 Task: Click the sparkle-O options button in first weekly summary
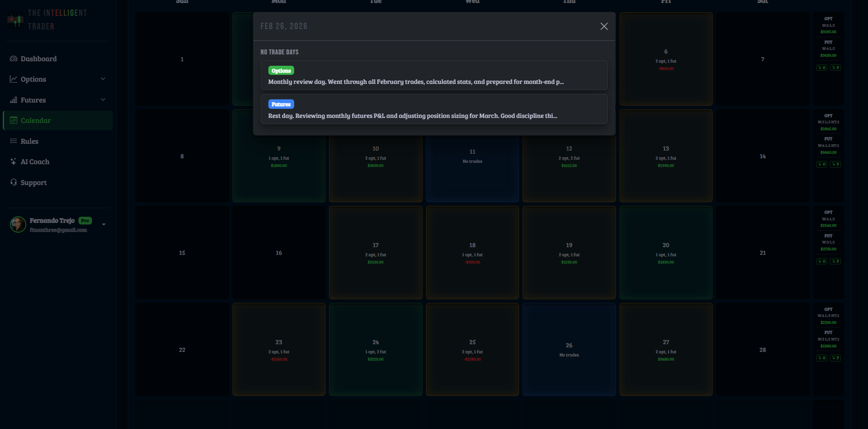pos(822,67)
